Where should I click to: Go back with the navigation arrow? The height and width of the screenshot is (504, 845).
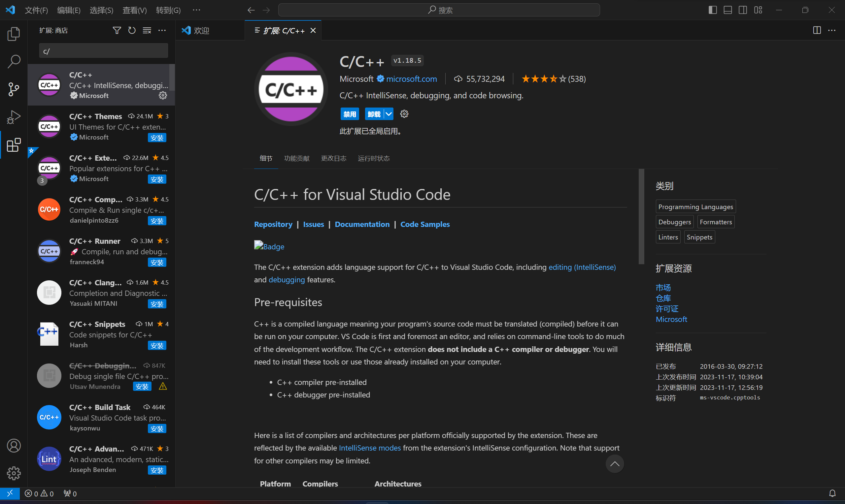point(251,10)
